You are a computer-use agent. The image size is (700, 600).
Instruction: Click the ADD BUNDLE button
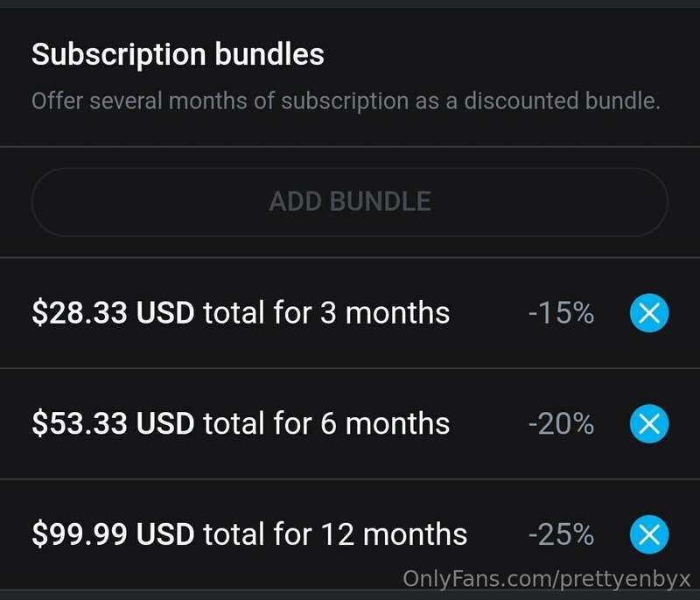tap(350, 202)
